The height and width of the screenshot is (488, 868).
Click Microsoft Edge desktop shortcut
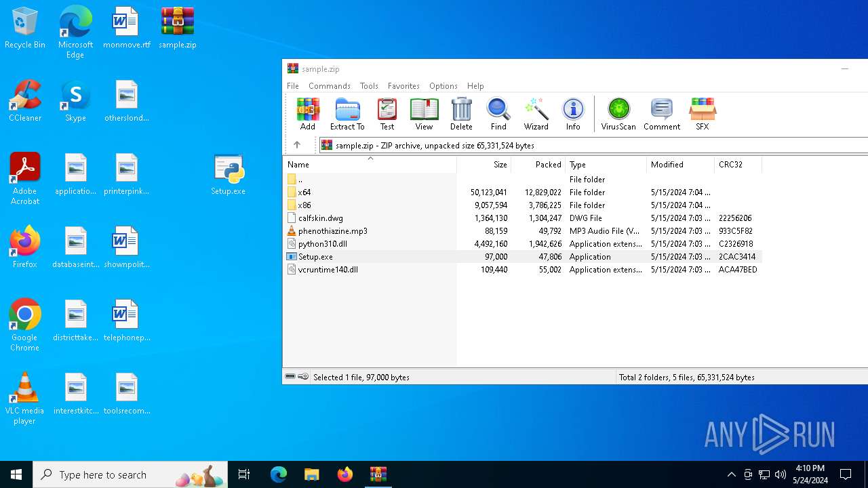(75, 33)
